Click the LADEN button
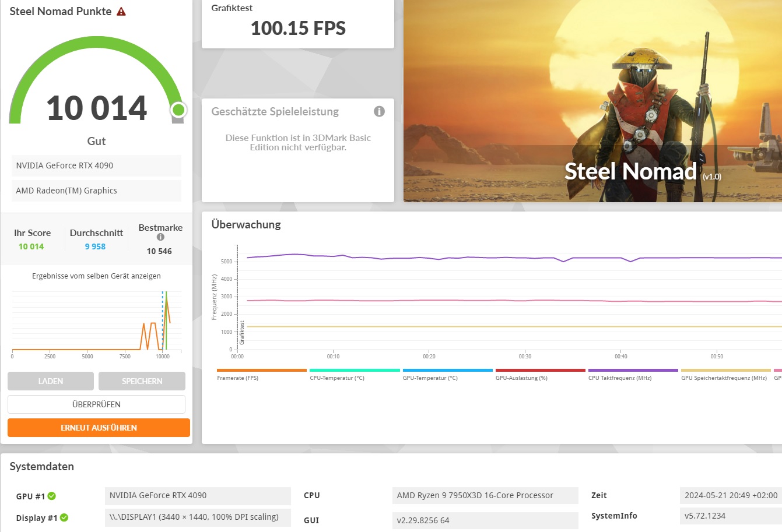 coord(51,381)
